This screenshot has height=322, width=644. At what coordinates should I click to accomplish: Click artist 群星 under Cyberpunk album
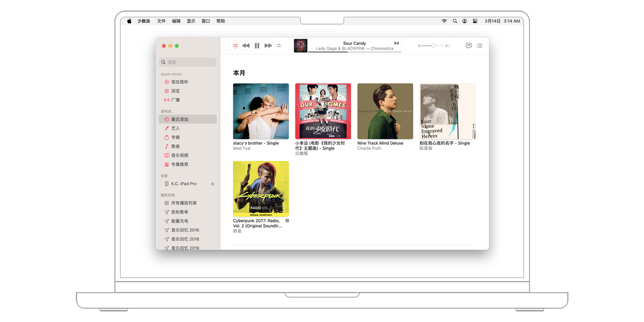(x=237, y=231)
